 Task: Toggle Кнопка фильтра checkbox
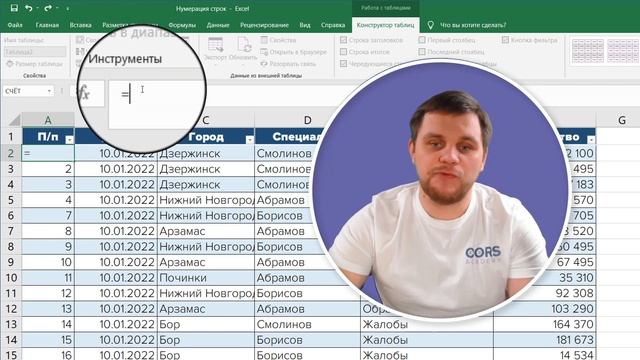pyautogui.click(x=505, y=40)
